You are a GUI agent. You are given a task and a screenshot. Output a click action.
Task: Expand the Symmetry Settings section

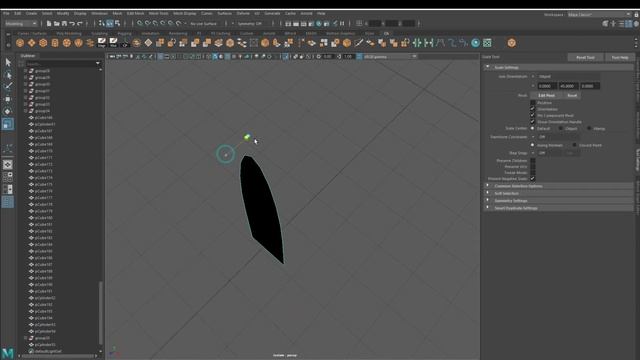(559, 201)
